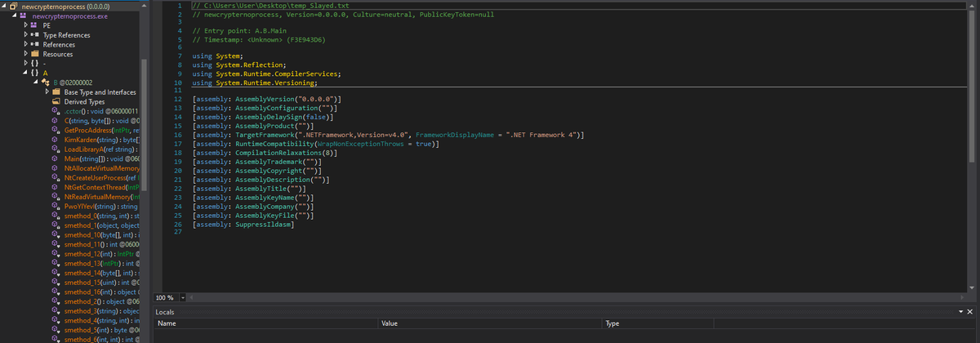980x343 pixels.
Task: Click the GetProcAddress method icon
Action: [x=57, y=130]
